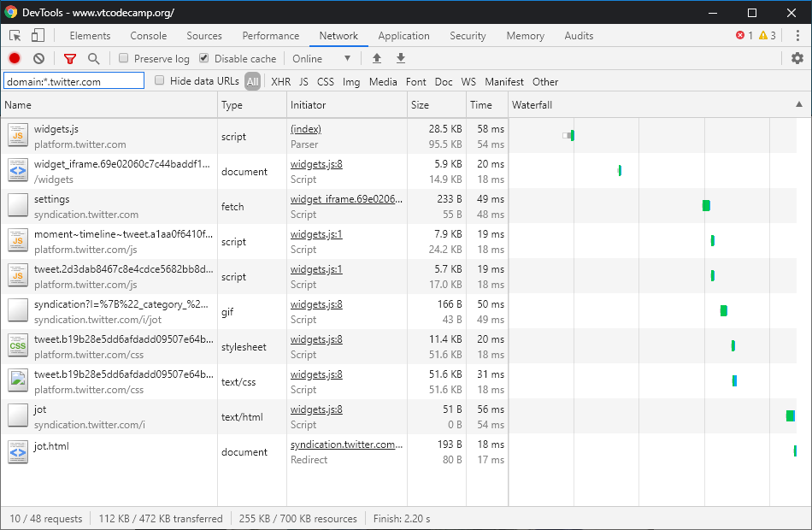Filter requests by Manifest
812x530 pixels.
pos(504,82)
